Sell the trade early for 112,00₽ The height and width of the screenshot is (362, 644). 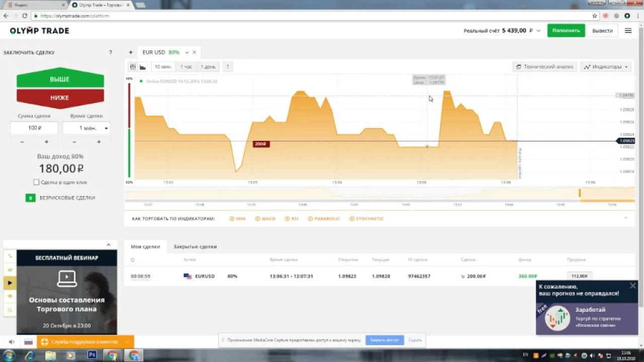[580, 276]
